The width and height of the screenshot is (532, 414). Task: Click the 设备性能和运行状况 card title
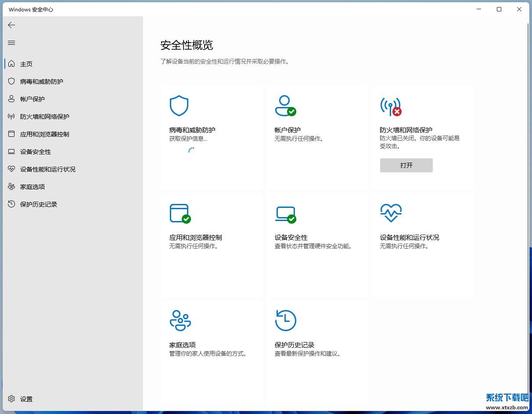click(x=410, y=237)
